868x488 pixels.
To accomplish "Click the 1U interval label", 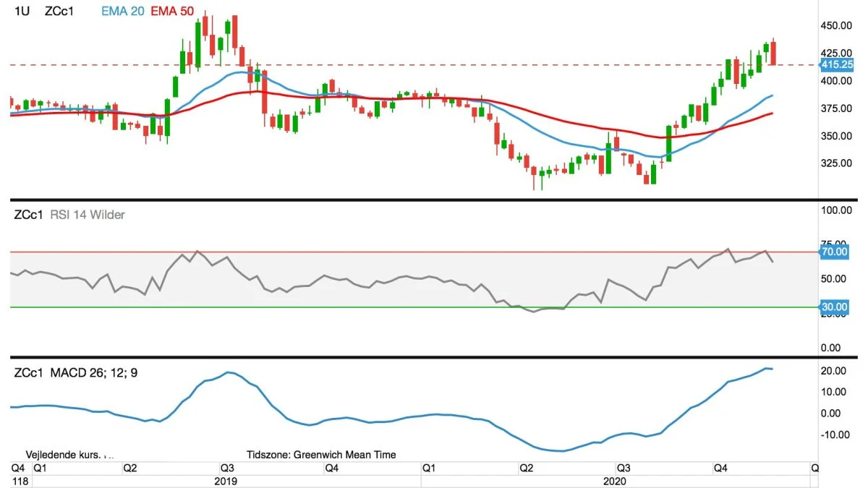I will click(x=21, y=12).
